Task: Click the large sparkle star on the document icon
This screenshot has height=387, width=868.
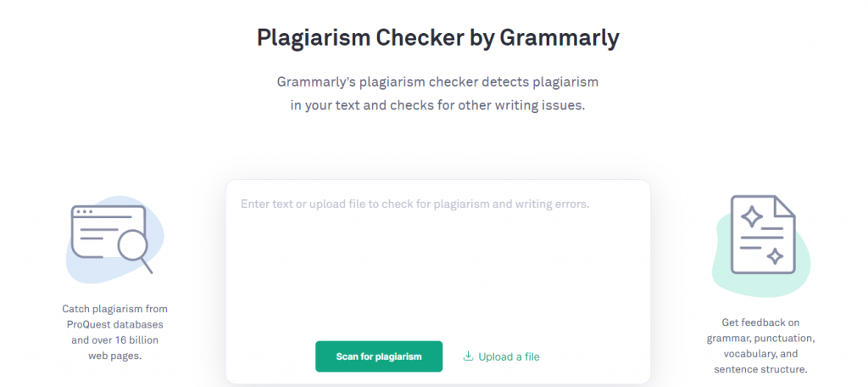Action: (x=751, y=217)
